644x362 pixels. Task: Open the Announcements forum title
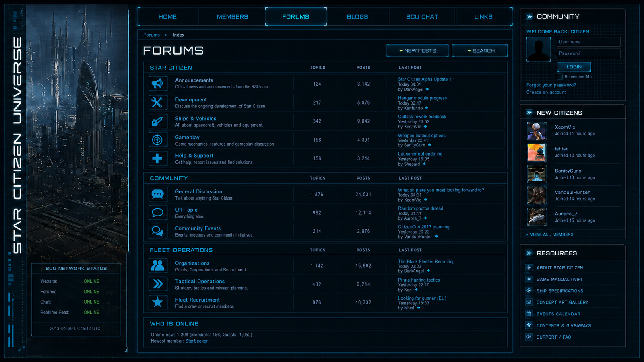point(194,80)
